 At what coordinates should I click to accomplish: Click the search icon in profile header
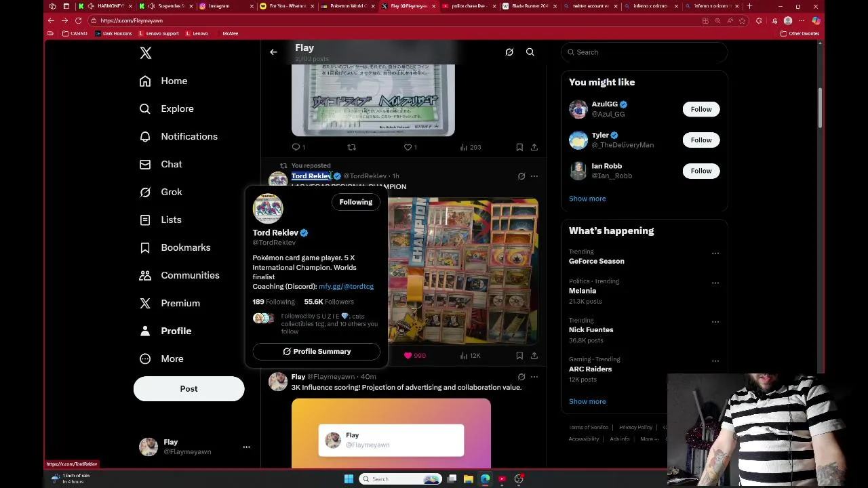pos(530,52)
